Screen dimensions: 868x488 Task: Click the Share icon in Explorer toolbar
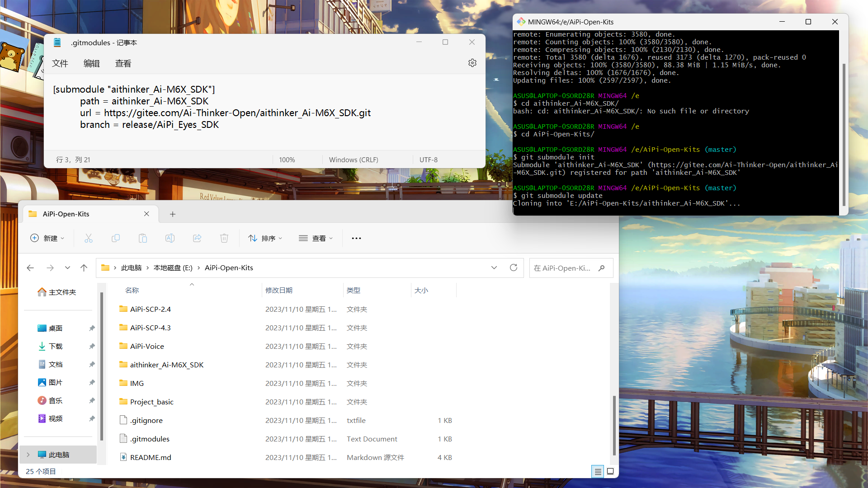coord(197,238)
